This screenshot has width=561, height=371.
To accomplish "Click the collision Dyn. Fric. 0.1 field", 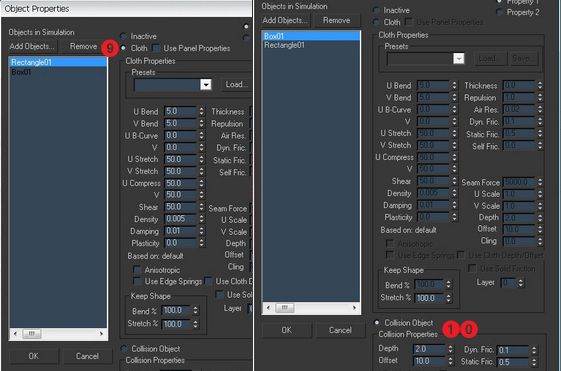I will [x=513, y=350].
